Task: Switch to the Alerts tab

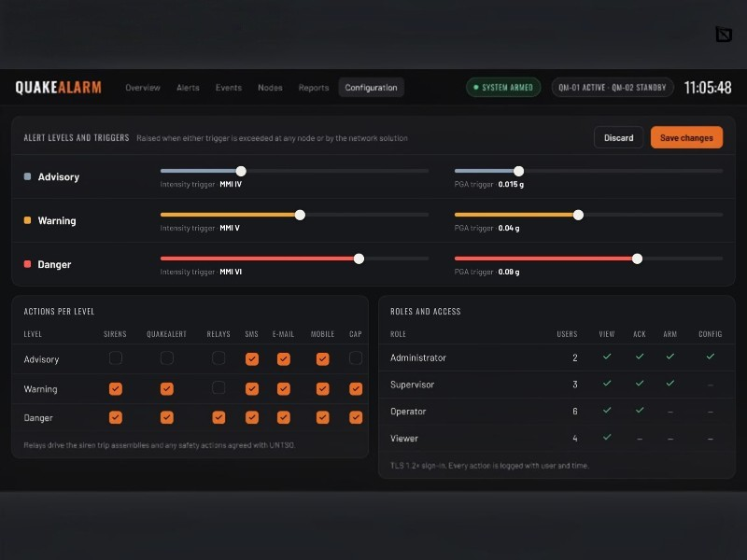Action: coord(189,88)
